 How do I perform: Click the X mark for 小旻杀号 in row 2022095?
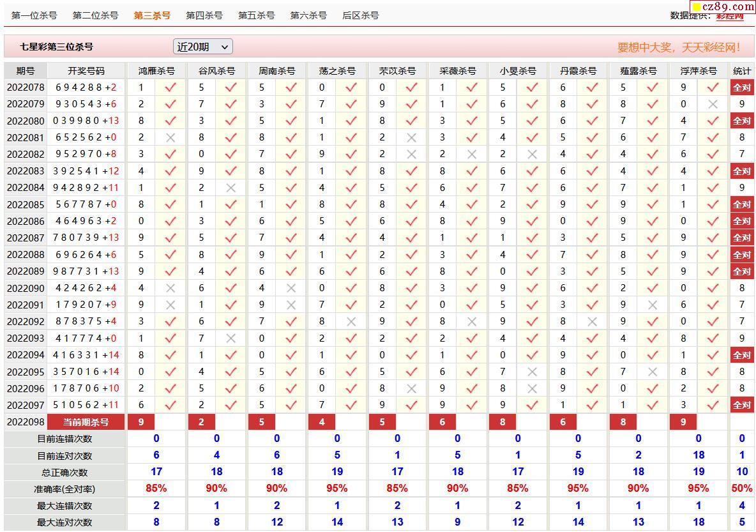tap(532, 372)
